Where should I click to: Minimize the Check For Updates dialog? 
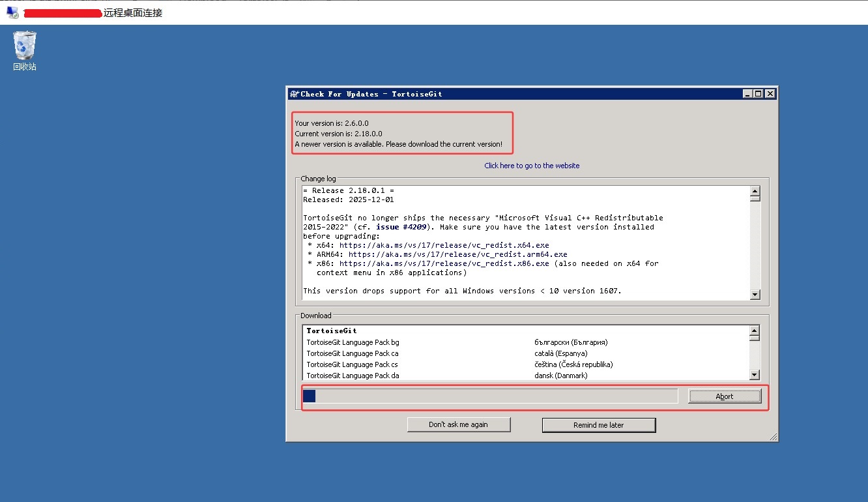coord(747,94)
